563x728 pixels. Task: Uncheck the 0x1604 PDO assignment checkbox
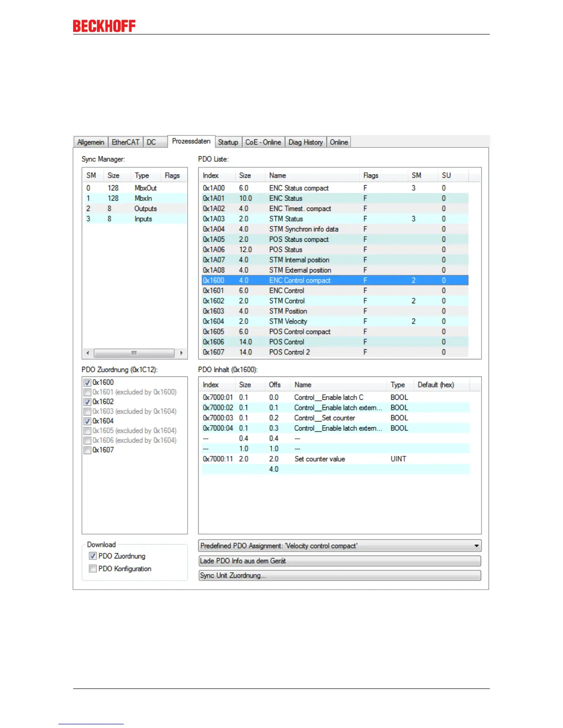coord(87,421)
